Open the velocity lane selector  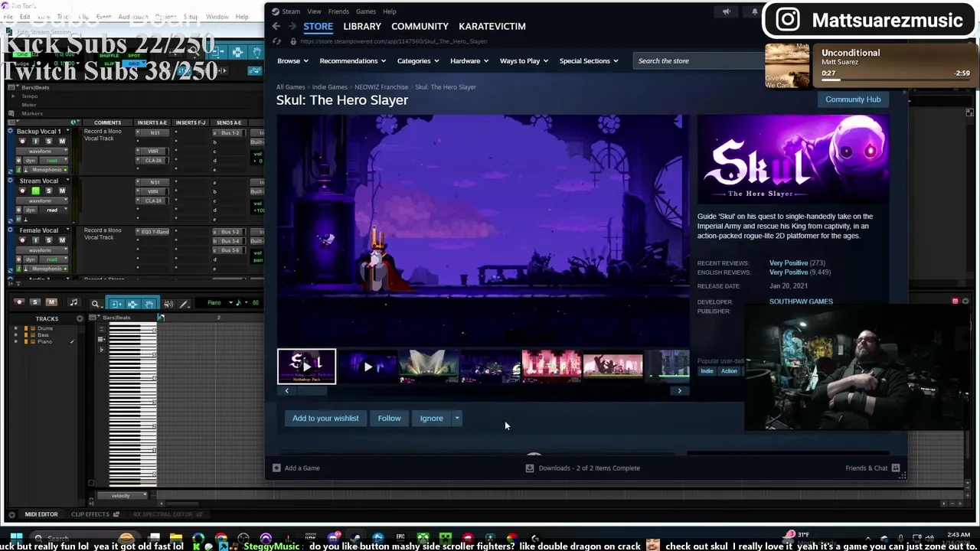click(x=121, y=495)
